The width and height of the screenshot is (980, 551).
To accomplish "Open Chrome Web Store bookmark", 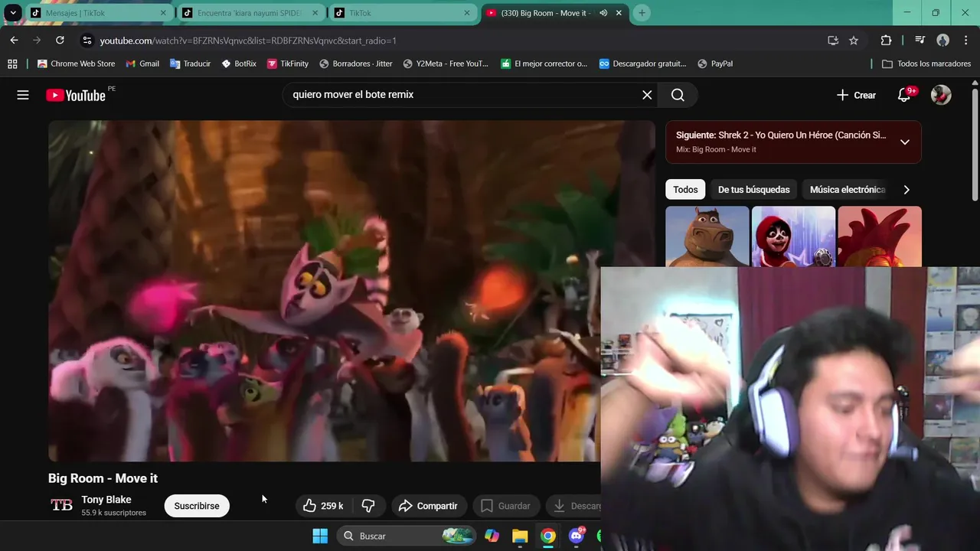I will pos(76,64).
